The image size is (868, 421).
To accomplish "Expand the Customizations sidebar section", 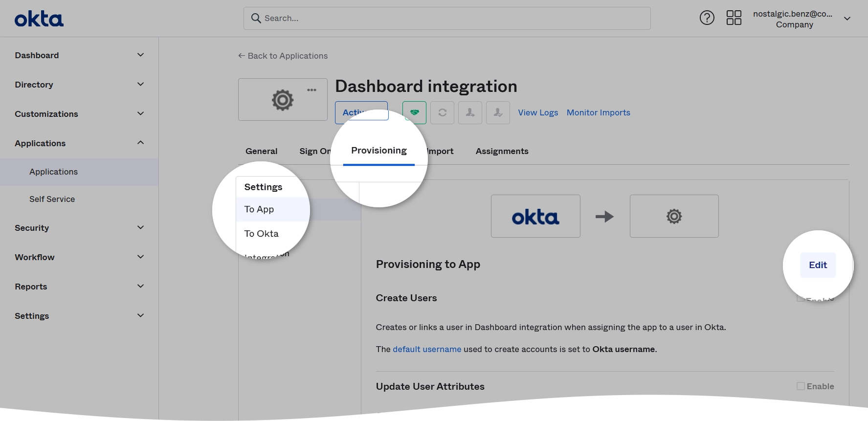I will coord(79,114).
